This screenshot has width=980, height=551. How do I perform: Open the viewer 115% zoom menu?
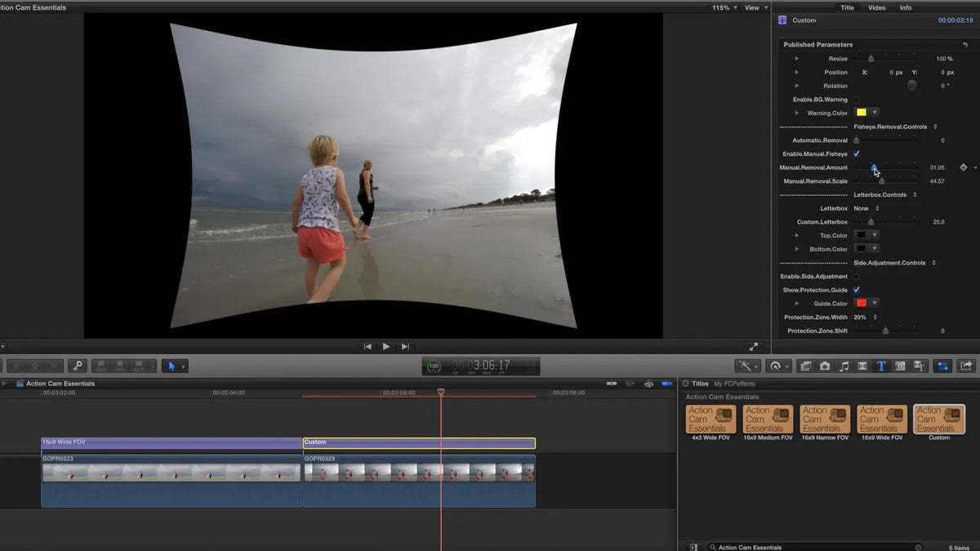pyautogui.click(x=723, y=7)
